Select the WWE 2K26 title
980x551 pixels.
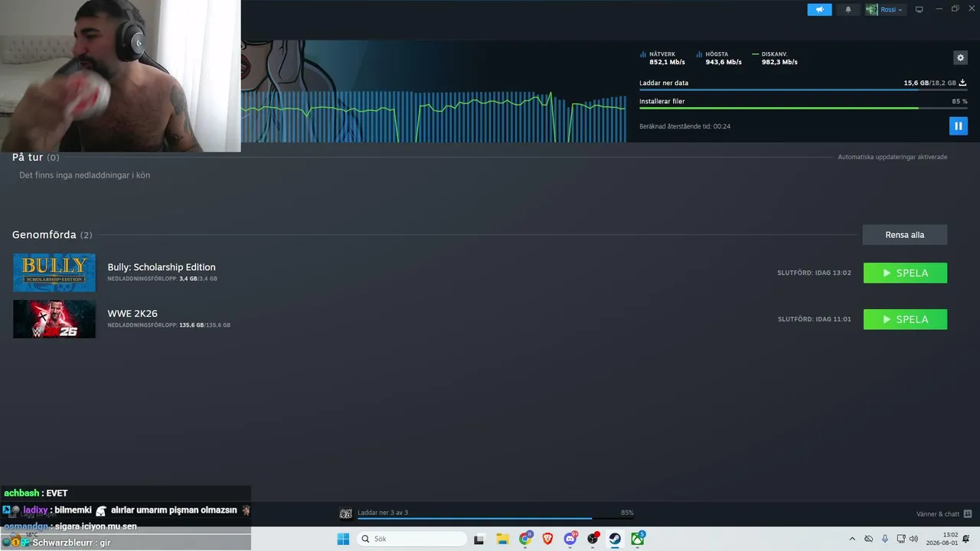[132, 314]
